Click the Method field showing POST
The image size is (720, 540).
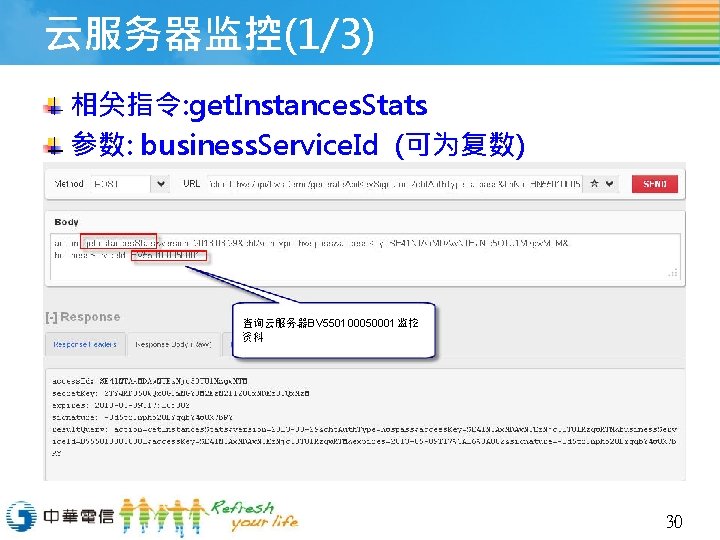(x=121, y=184)
